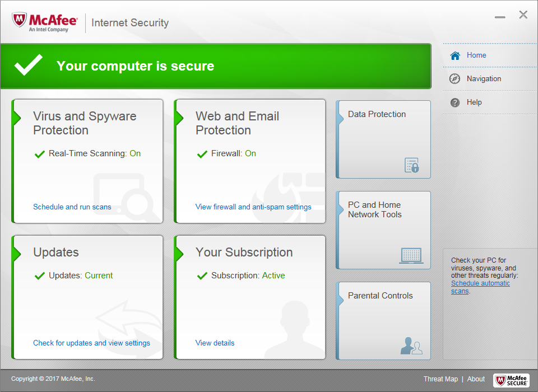Select the Help menu item
Image resolution: width=538 pixels, height=392 pixels.
coord(474,102)
